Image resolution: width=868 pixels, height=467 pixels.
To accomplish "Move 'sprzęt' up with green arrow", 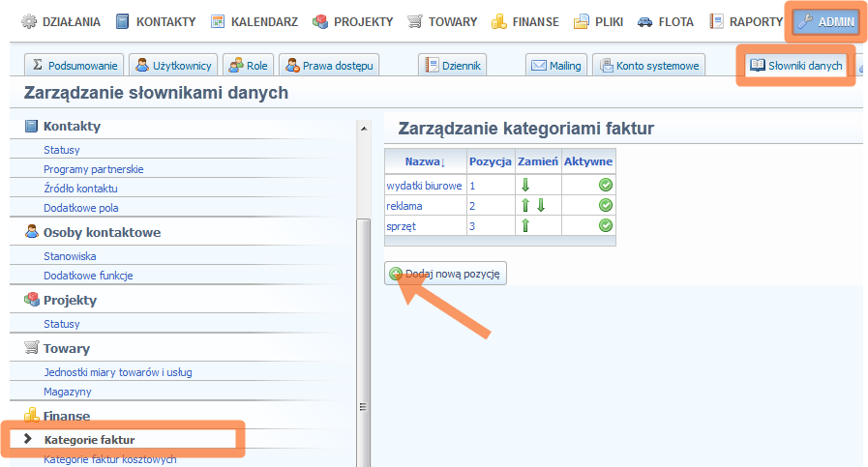I will pos(525,225).
